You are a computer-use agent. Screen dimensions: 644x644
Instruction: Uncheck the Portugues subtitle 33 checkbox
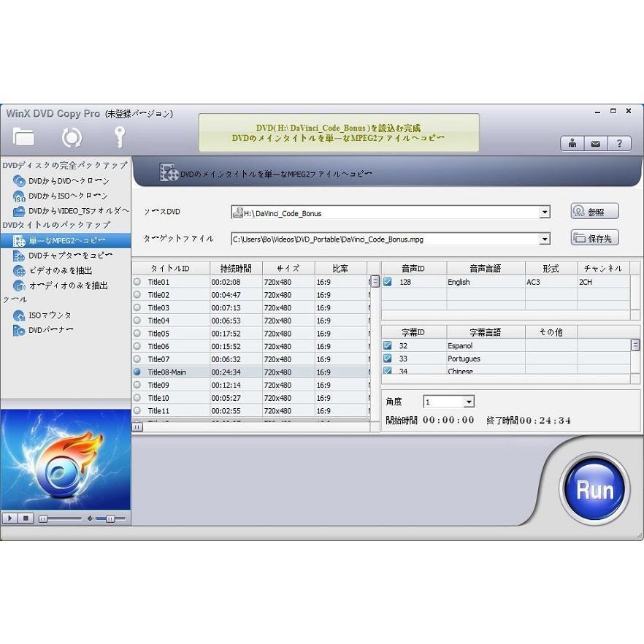pyautogui.click(x=387, y=358)
